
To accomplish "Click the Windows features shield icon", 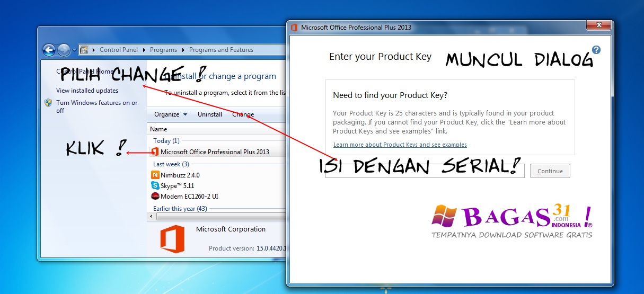I will click(48, 103).
